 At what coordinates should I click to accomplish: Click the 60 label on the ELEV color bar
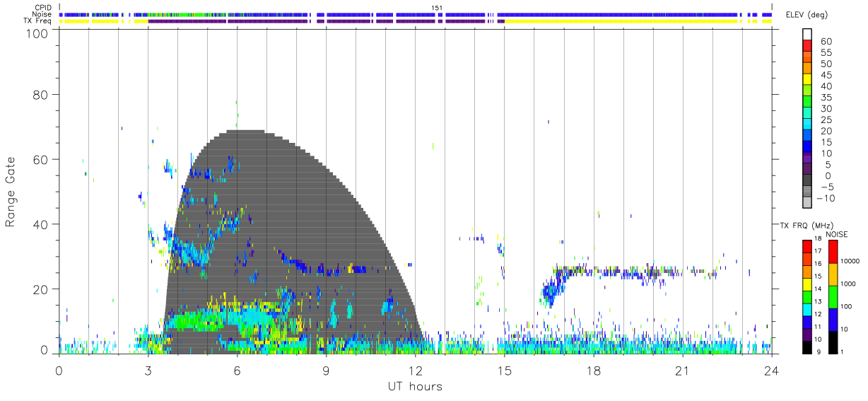coord(826,42)
